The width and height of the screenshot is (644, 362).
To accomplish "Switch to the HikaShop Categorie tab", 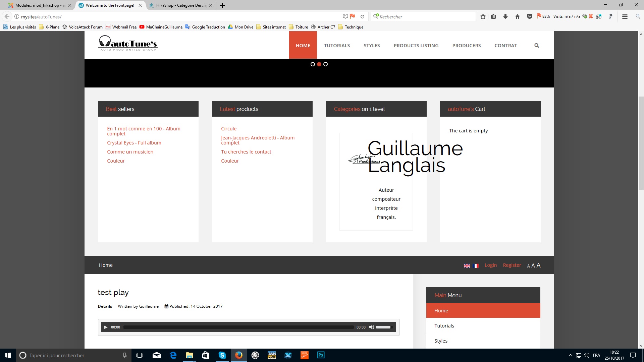I will tap(178, 5).
